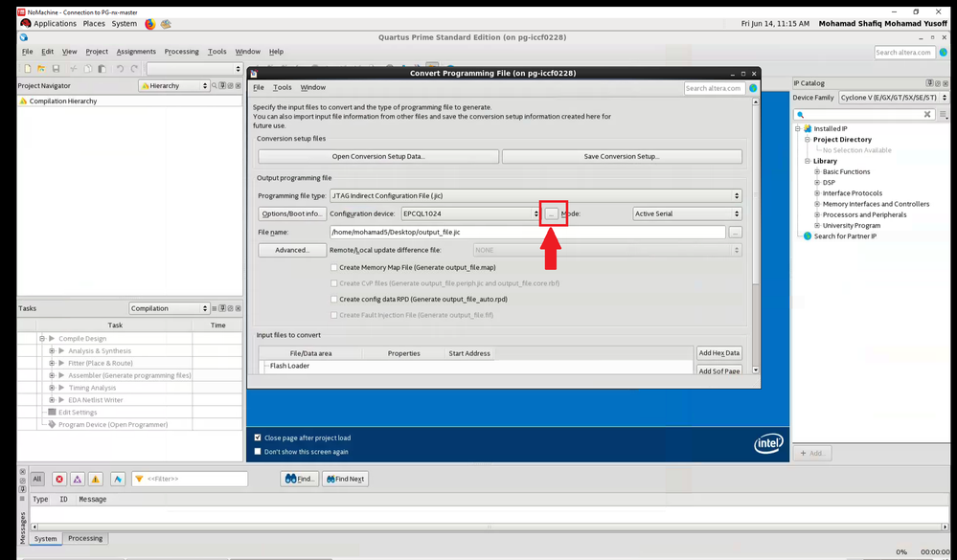Click the Advanced button
This screenshot has width=957, height=560.
click(x=292, y=250)
